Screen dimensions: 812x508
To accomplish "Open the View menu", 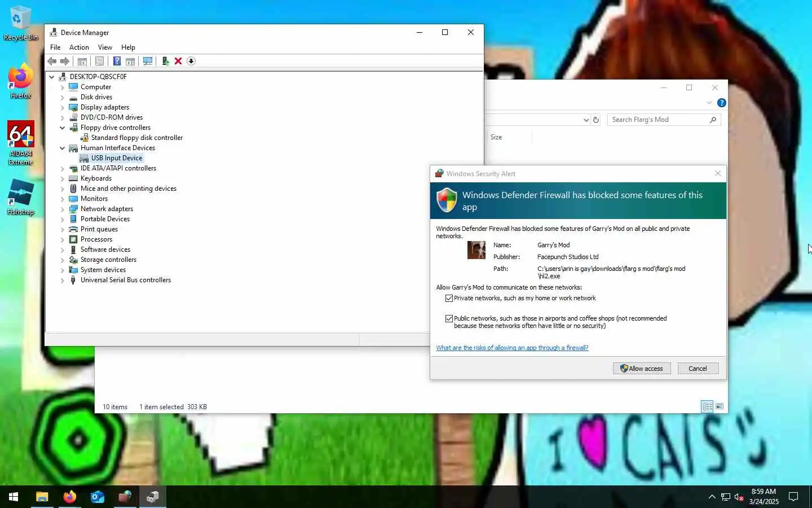I will click(x=105, y=47).
